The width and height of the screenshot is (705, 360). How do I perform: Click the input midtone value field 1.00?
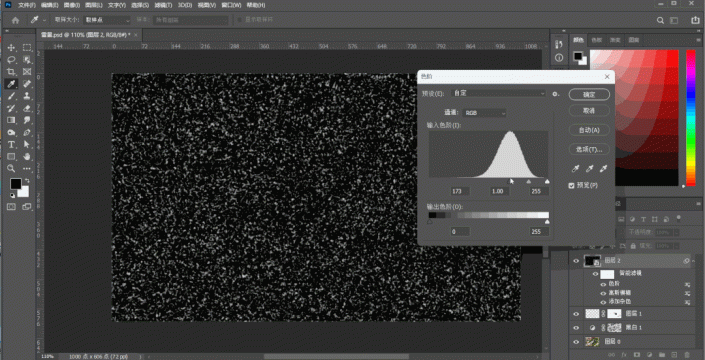500,191
